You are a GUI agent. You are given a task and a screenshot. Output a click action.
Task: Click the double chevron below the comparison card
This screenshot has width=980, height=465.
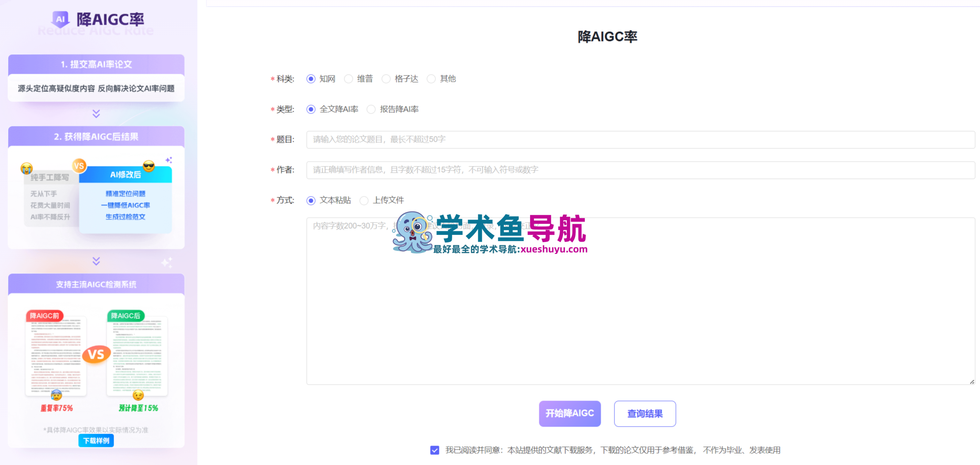[x=96, y=261]
